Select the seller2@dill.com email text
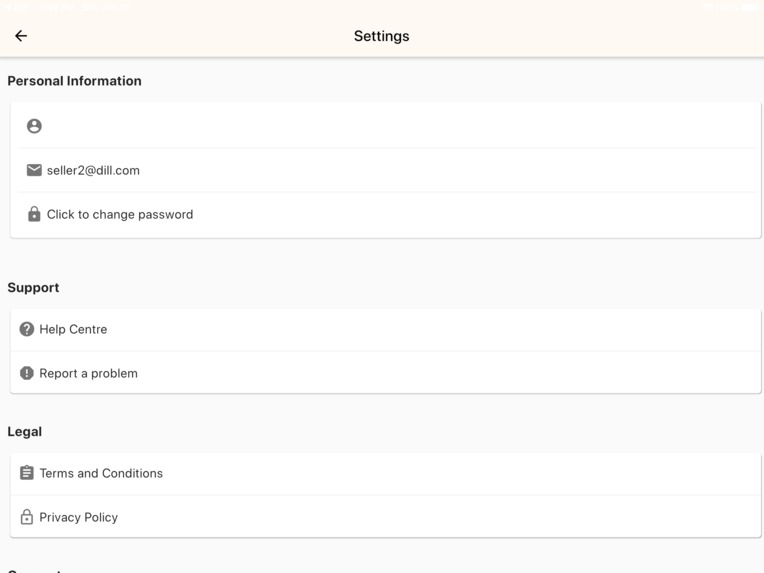Image resolution: width=764 pixels, height=573 pixels. tap(93, 171)
